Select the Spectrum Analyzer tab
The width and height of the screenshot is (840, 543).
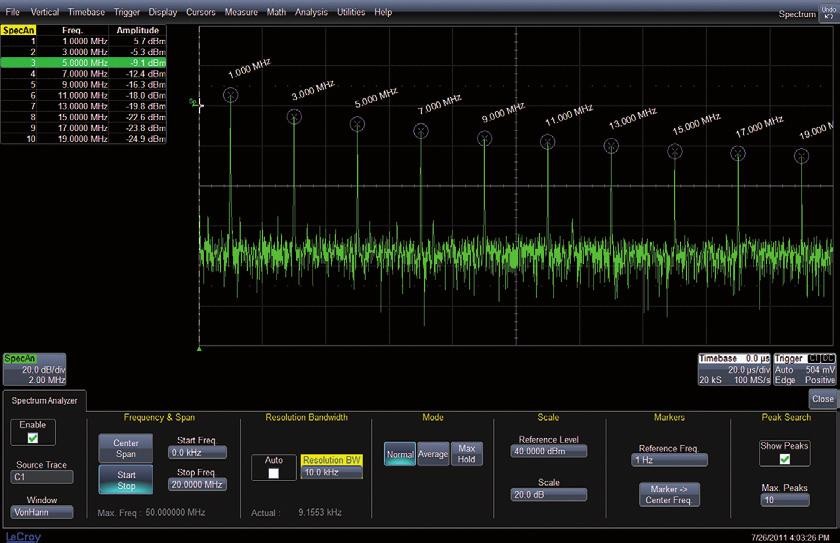(44, 401)
